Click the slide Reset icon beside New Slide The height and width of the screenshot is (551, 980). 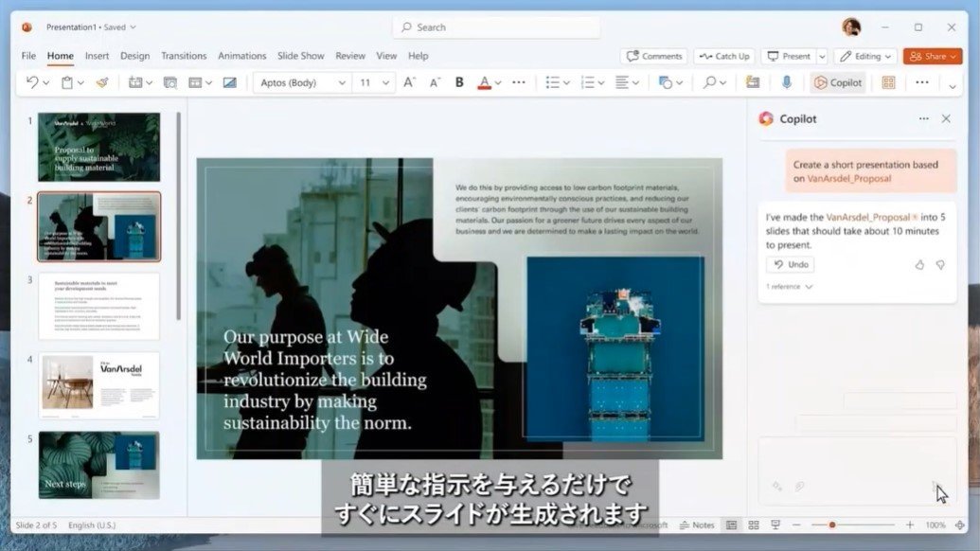(x=170, y=82)
